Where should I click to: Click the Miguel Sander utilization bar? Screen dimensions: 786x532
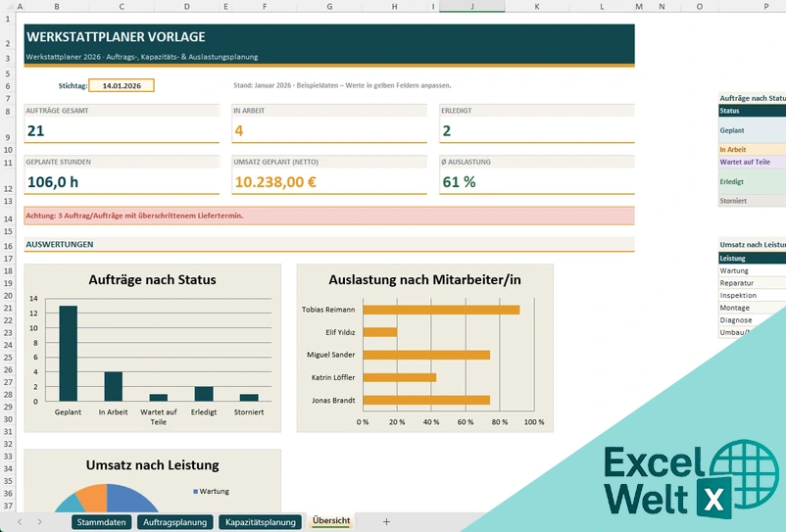pyautogui.click(x=426, y=356)
